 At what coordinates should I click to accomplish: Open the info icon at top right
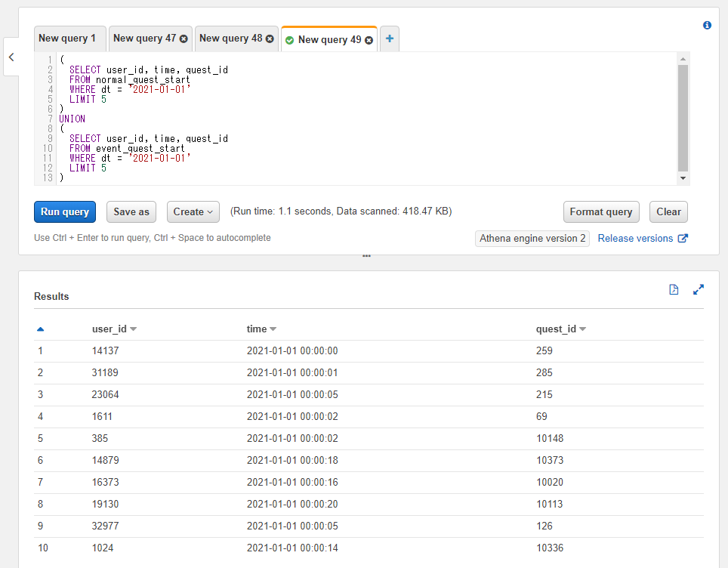707,25
